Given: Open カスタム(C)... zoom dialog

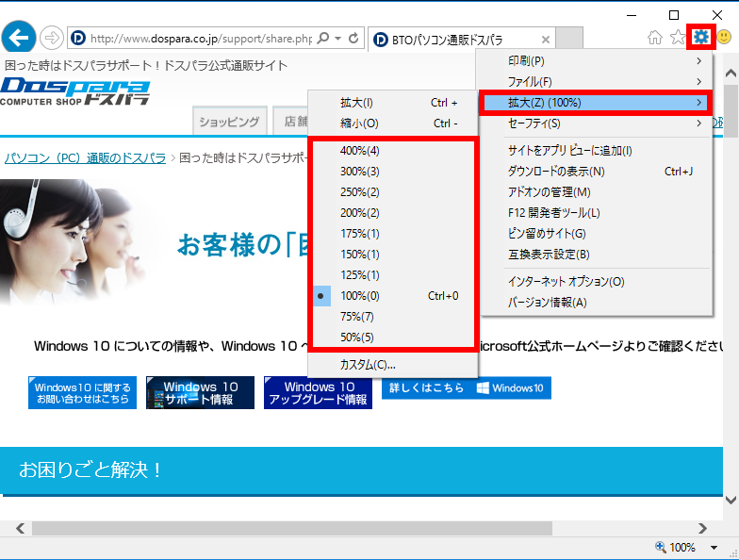Looking at the screenshot, I should pyautogui.click(x=393, y=364).
